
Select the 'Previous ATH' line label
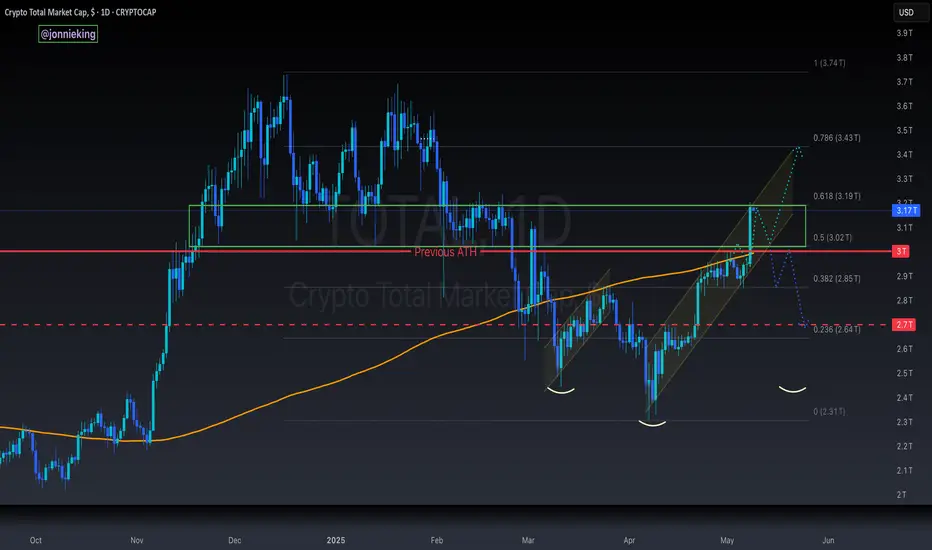[x=445, y=252]
